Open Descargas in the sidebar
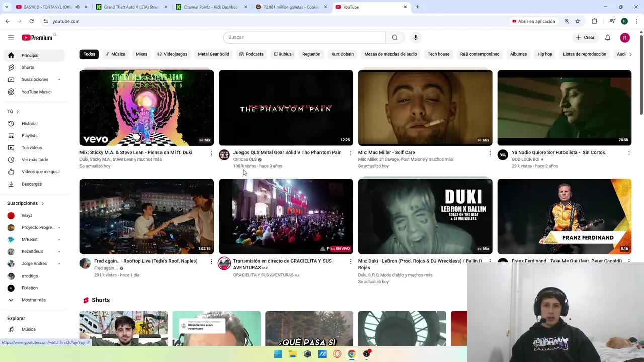Image resolution: width=644 pixels, height=362 pixels. (33, 184)
